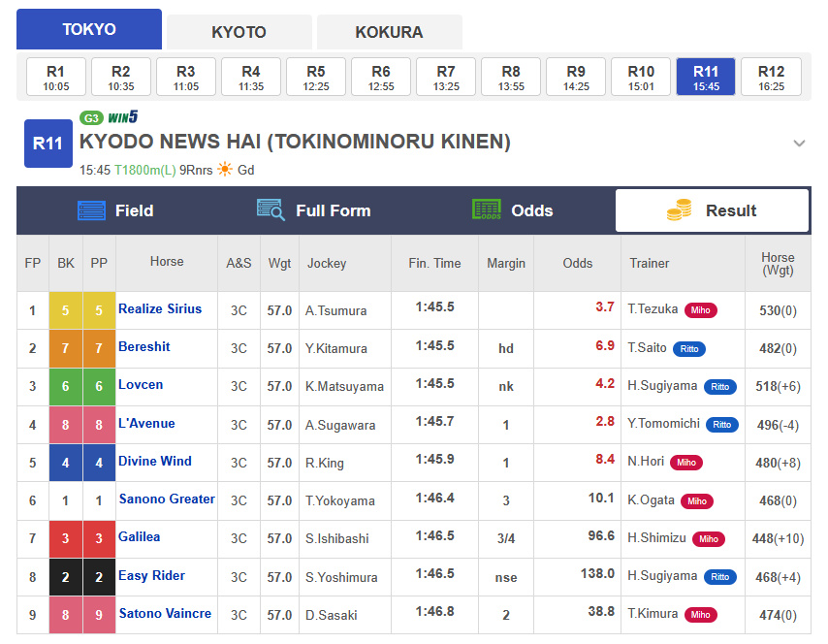
Task: Click the green G3 grade badge
Action: click(91, 118)
